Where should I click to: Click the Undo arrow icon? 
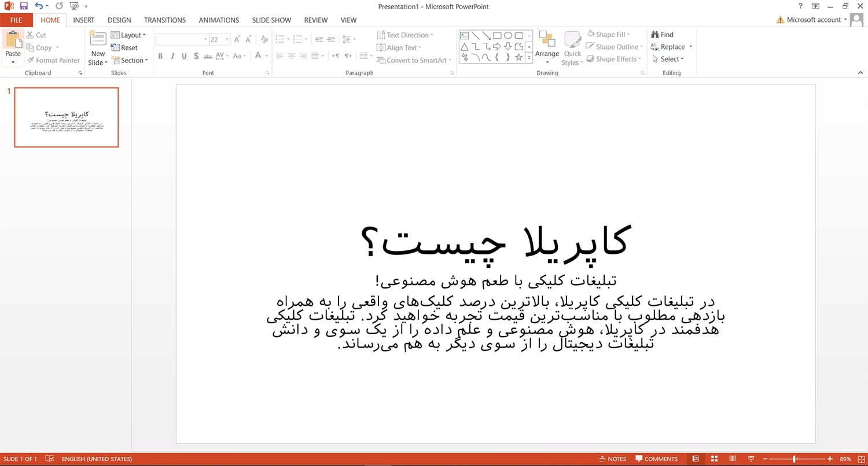tap(39, 6)
